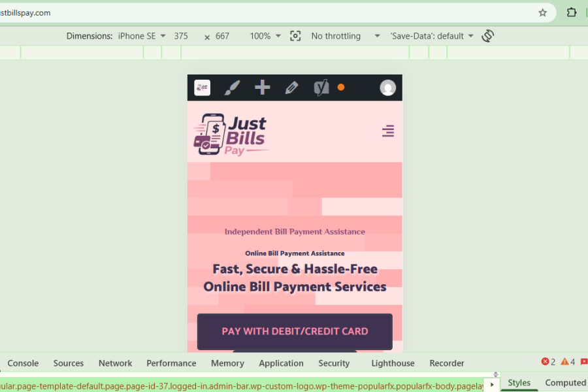This screenshot has height=392, width=588.
Task: Switch to the Network tab
Action: tap(115, 363)
